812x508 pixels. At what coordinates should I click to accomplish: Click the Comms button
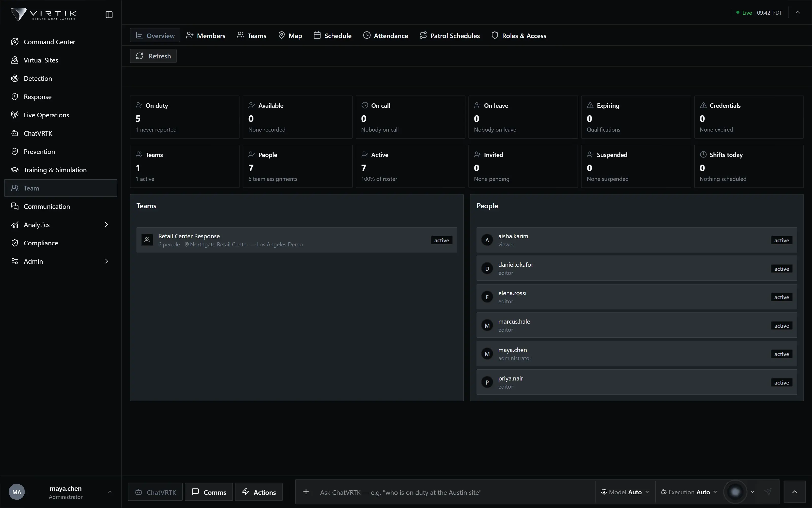pyautogui.click(x=209, y=492)
